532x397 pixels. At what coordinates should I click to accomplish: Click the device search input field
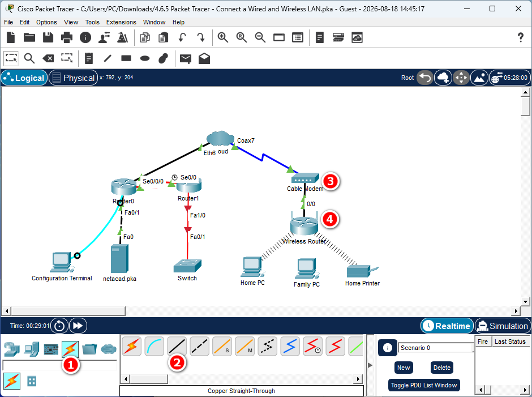(x=60, y=365)
